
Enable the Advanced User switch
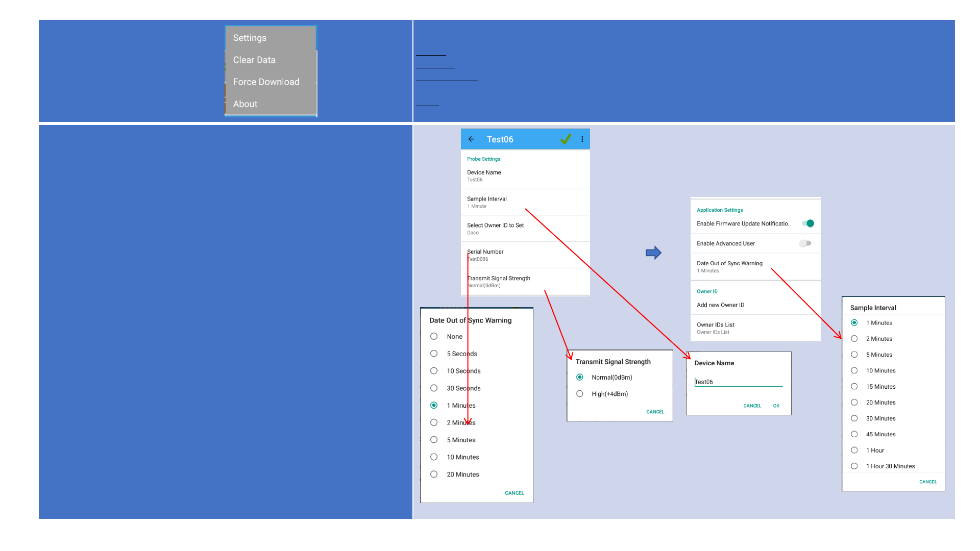click(805, 243)
